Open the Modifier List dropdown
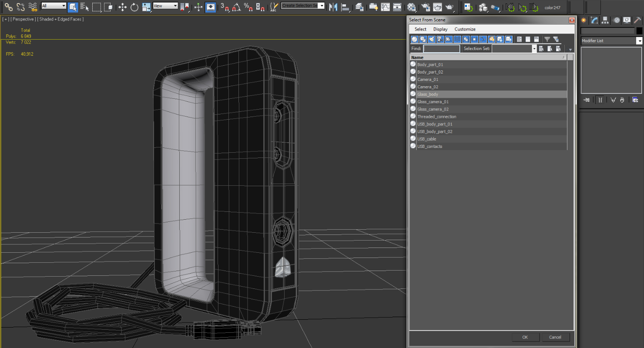The height and width of the screenshot is (348, 644). 612,40
